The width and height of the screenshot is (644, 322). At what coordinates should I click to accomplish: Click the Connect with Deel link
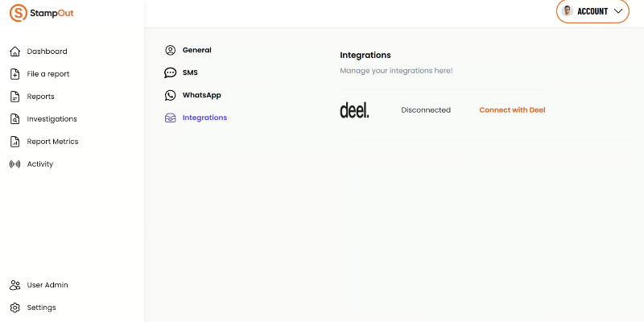coord(512,110)
